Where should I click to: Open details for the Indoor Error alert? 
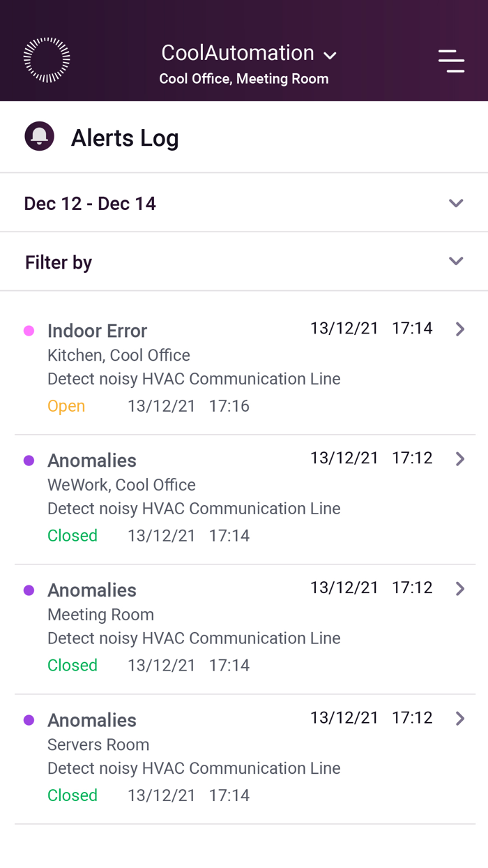pos(459,329)
